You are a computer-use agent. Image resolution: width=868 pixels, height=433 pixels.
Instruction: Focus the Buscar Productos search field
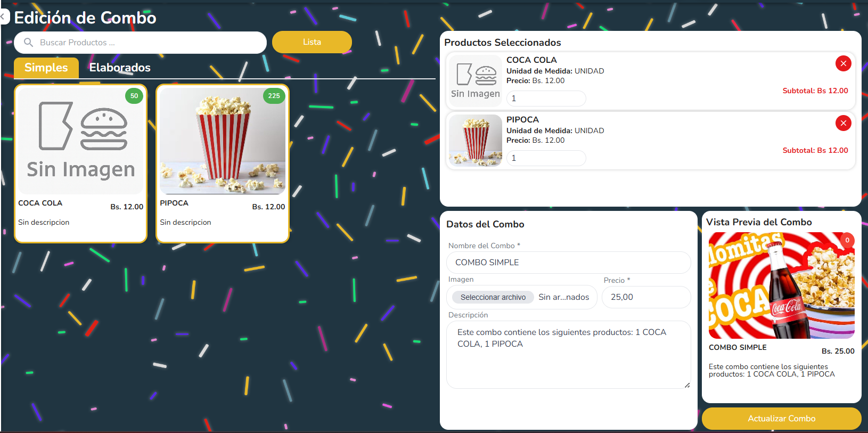click(149, 43)
